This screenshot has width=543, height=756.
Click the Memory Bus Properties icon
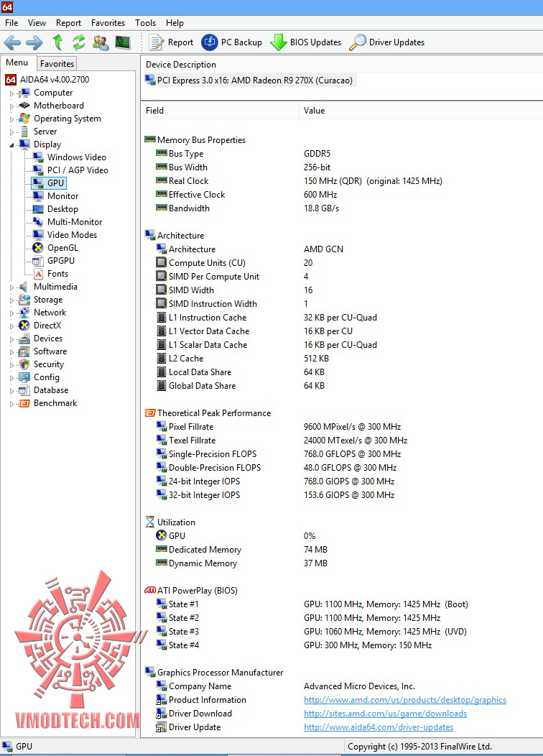tap(150, 140)
